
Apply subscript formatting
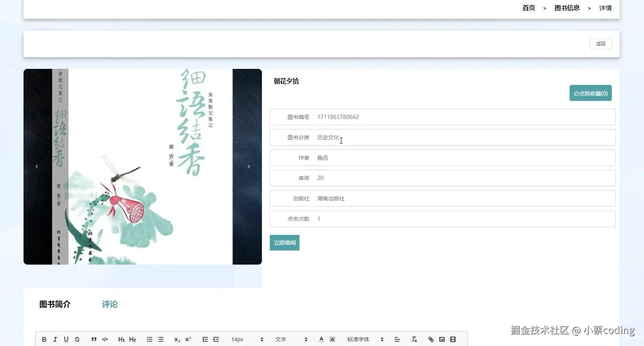click(x=177, y=339)
